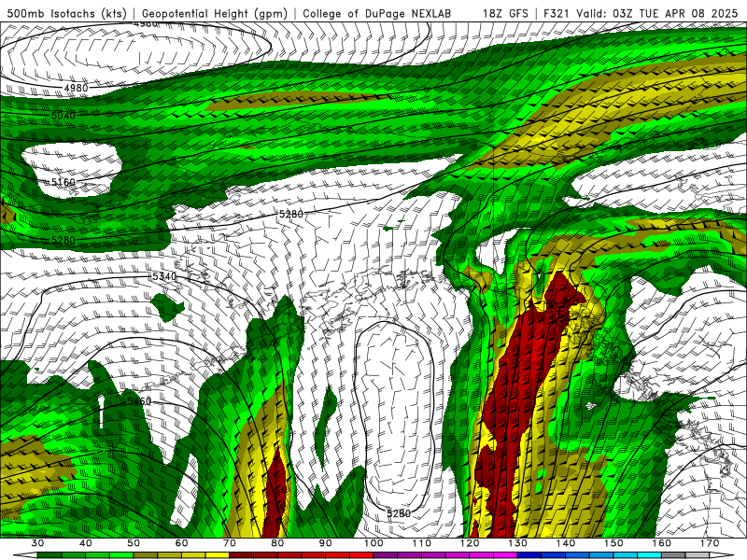Click the 60 knot colorbar label
This screenshot has width=747, height=560.
click(182, 543)
